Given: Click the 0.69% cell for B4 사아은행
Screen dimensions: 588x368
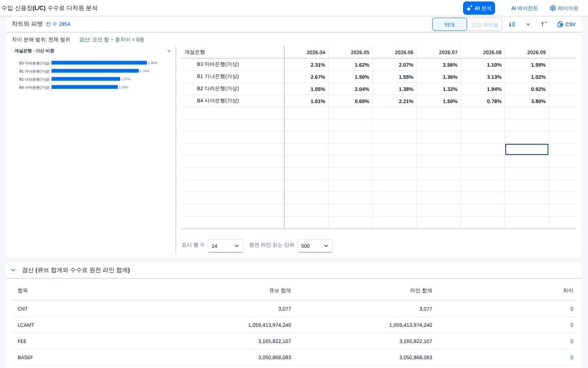Looking at the screenshot, I should point(350,101).
